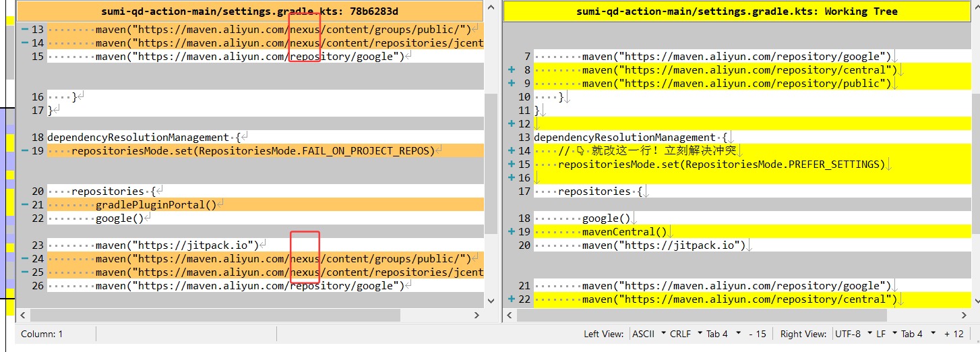Screen dimensions: 980x352
Task: Click the google() line 18 in the right pane
Action: [x=752, y=218]
